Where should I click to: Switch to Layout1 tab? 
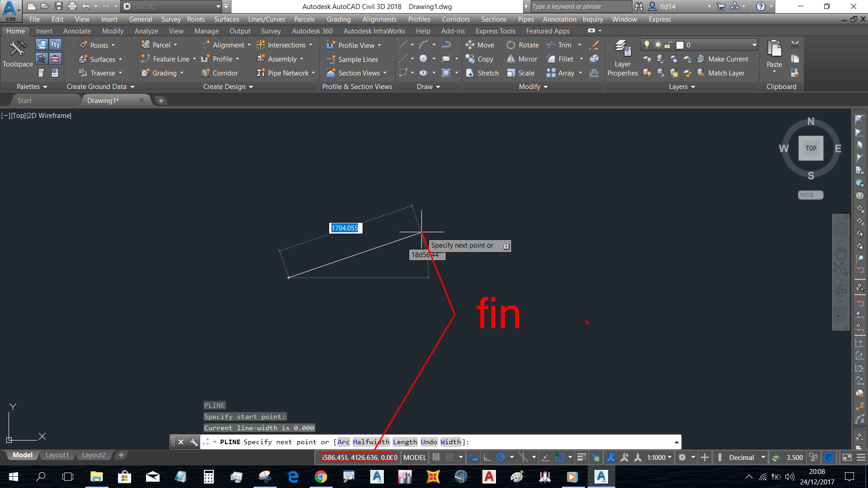click(57, 455)
